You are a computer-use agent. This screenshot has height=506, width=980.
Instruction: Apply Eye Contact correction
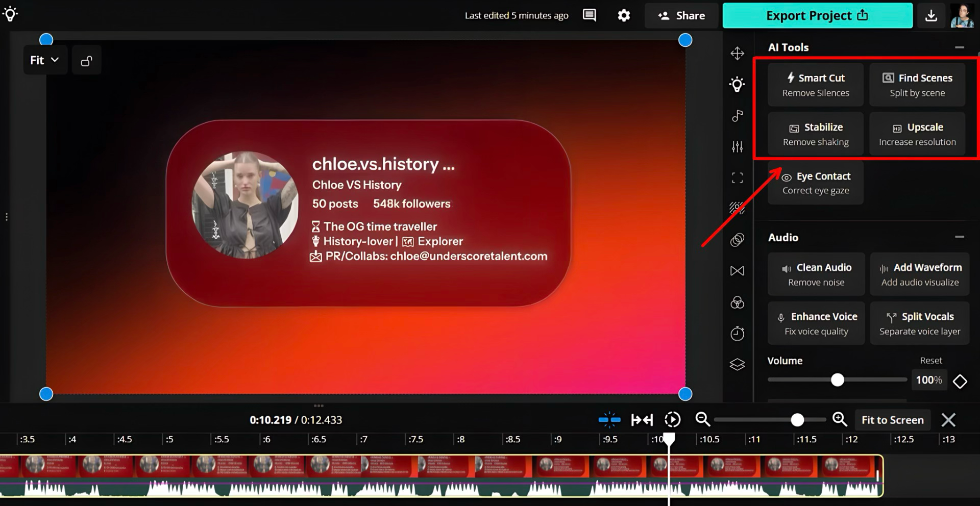(x=816, y=183)
